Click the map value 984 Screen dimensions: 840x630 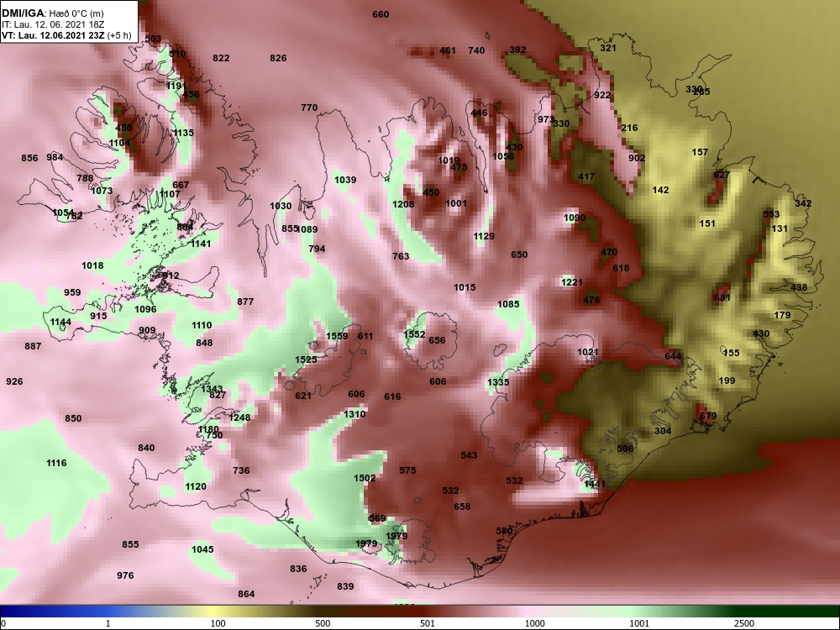click(x=55, y=157)
